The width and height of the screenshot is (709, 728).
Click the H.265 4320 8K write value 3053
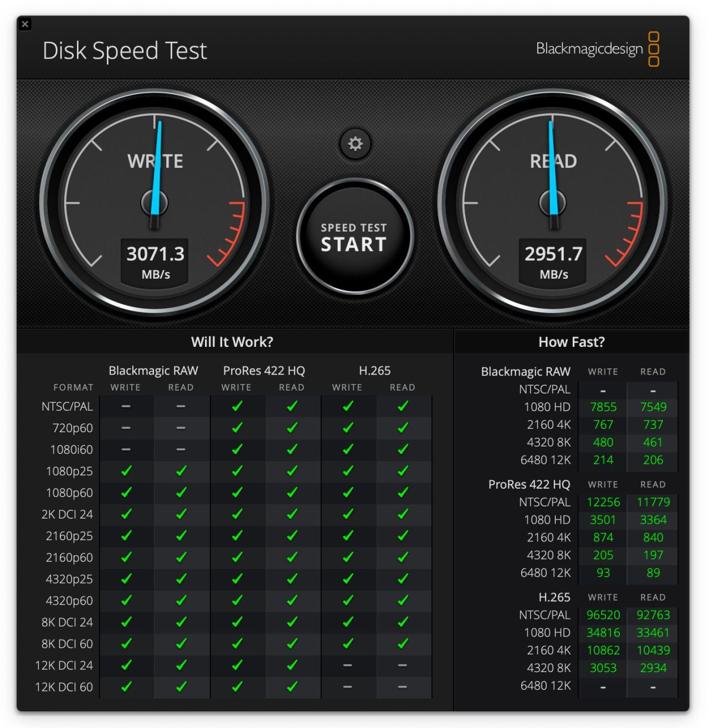point(603,669)
